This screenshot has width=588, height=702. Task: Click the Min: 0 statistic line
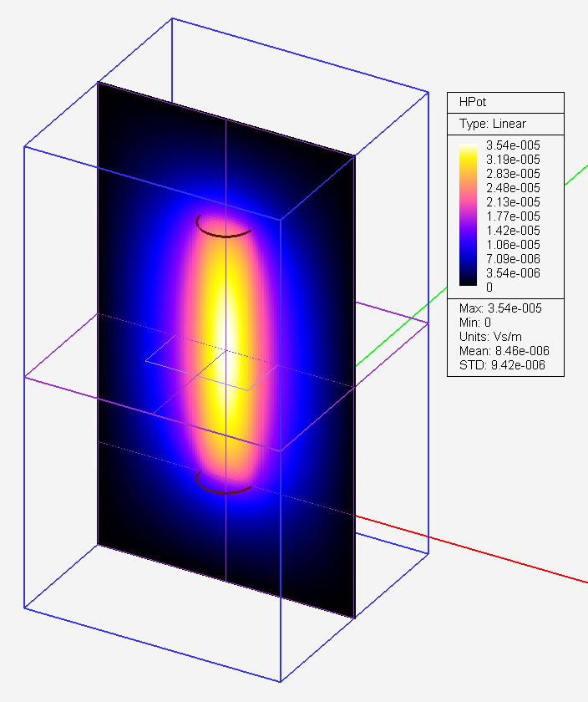click(x=474, y=323)
